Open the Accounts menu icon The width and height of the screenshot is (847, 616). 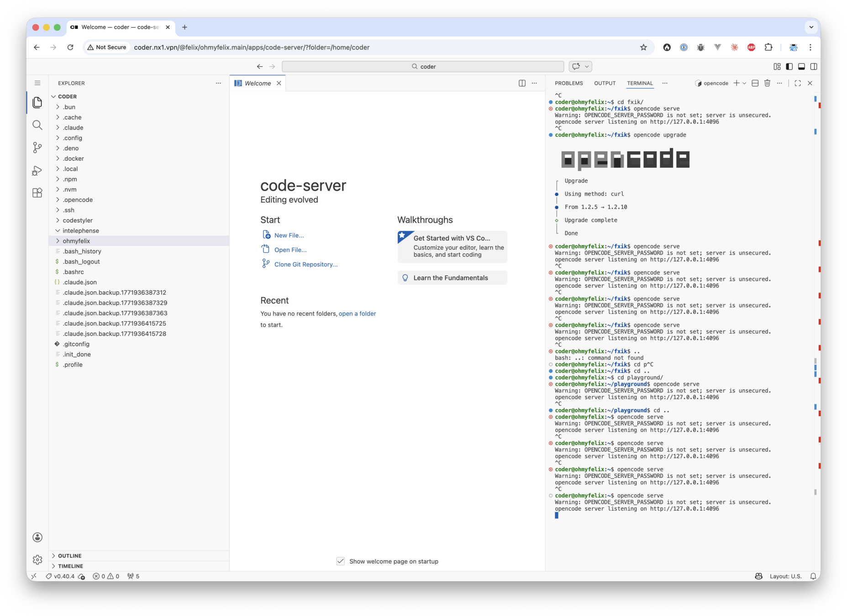tap(37, 537)
